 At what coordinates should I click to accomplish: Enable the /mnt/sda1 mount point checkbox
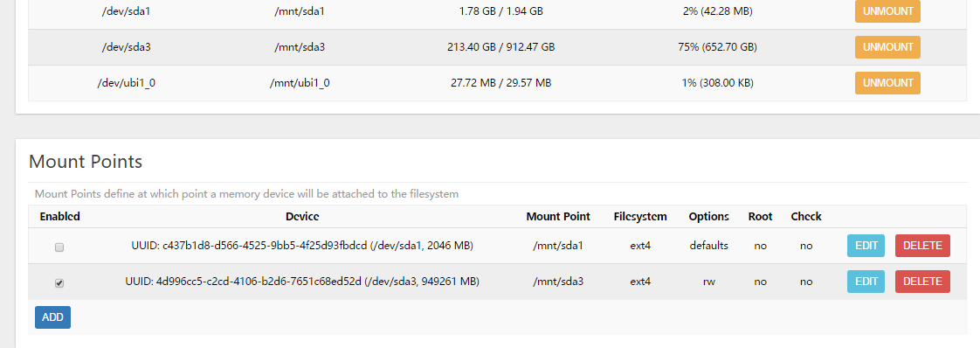[59, 247]
